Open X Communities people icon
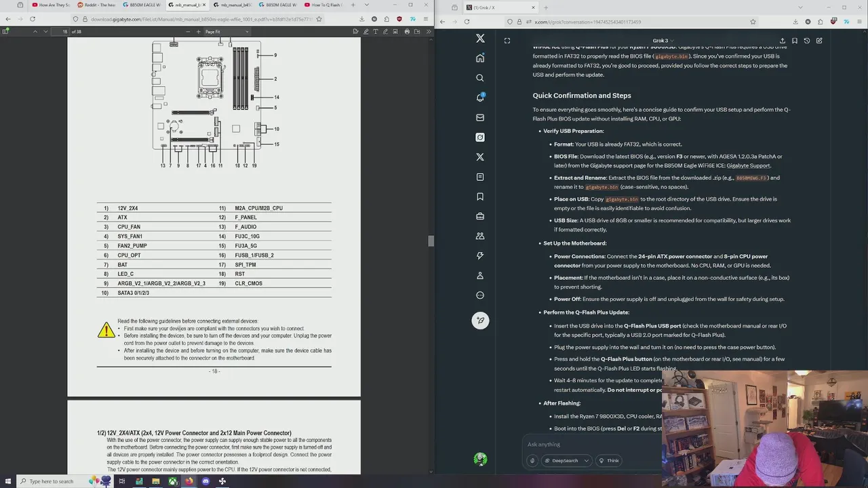The width and height of the screenshot is (868, 488). point(480,236)
